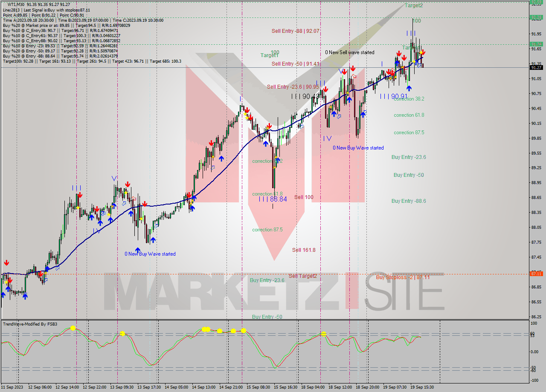
Task: Click the "I I I 90.13" wave label
Action: [x=305, y=96]
